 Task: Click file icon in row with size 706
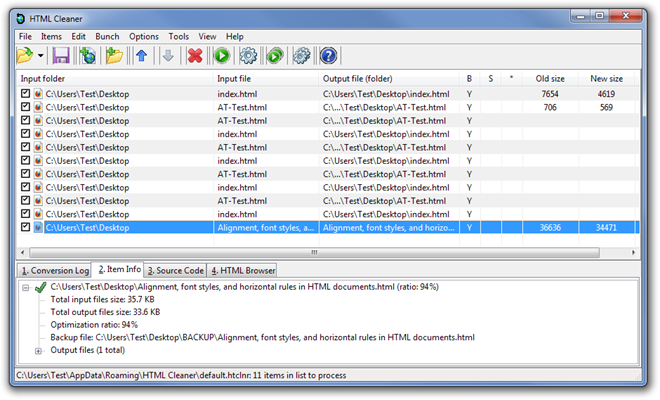[x=38, y=107]
